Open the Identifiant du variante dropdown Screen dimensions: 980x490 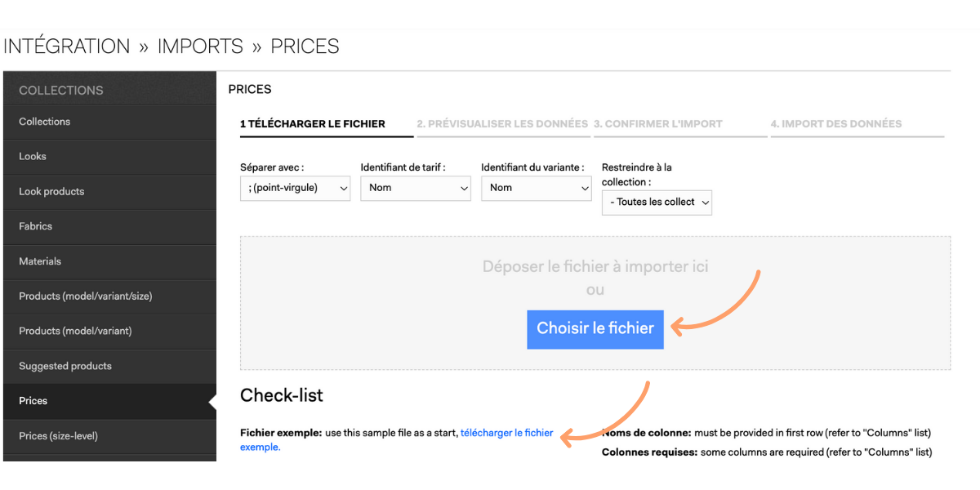536,188
